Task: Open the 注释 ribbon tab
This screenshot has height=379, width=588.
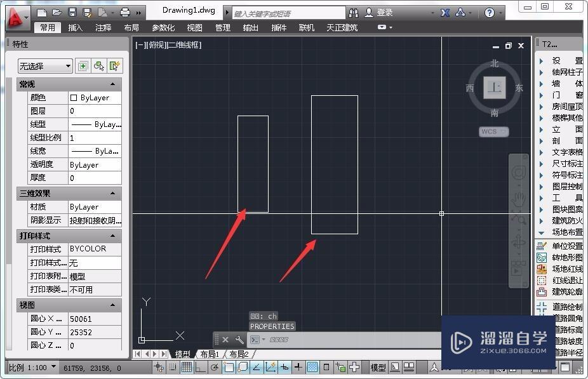Action: pos(103,28)
